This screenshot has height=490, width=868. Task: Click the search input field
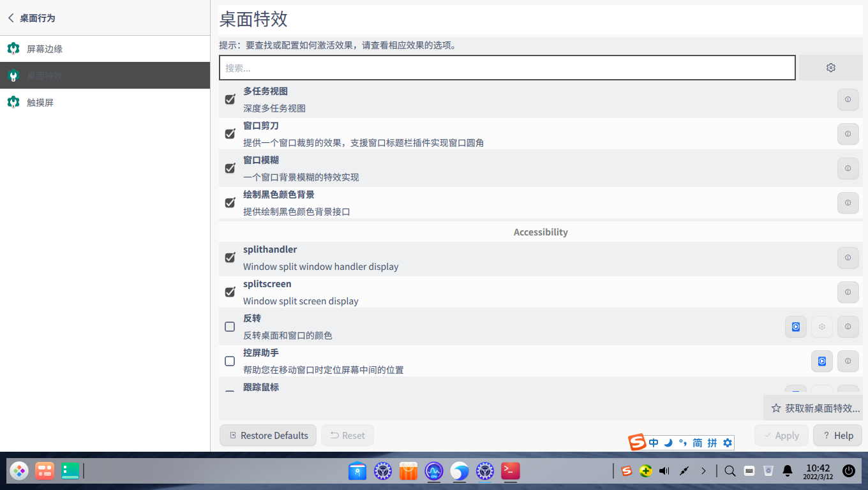(507, 67)
